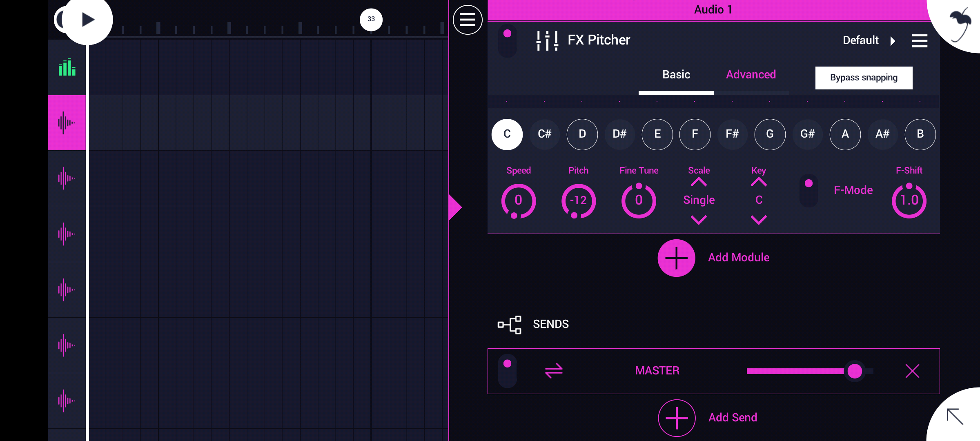The height and width of the screenshot is (441, 980).
Task: Tap the highlighted audio waveform track
Action: point(67,122)
